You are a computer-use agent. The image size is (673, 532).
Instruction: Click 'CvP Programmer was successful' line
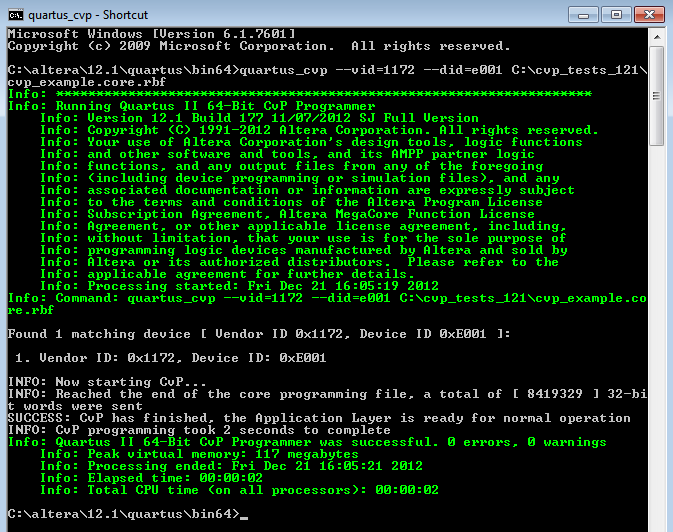point(307,442)
